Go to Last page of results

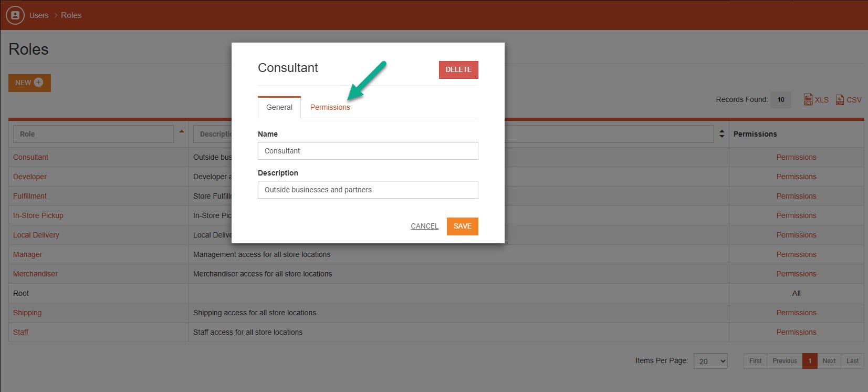852,361
